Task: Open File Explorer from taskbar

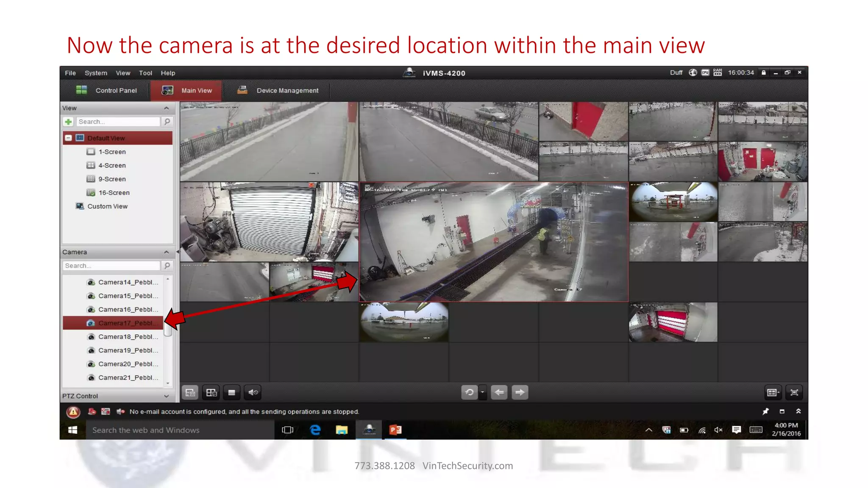Action: [342, 430]
